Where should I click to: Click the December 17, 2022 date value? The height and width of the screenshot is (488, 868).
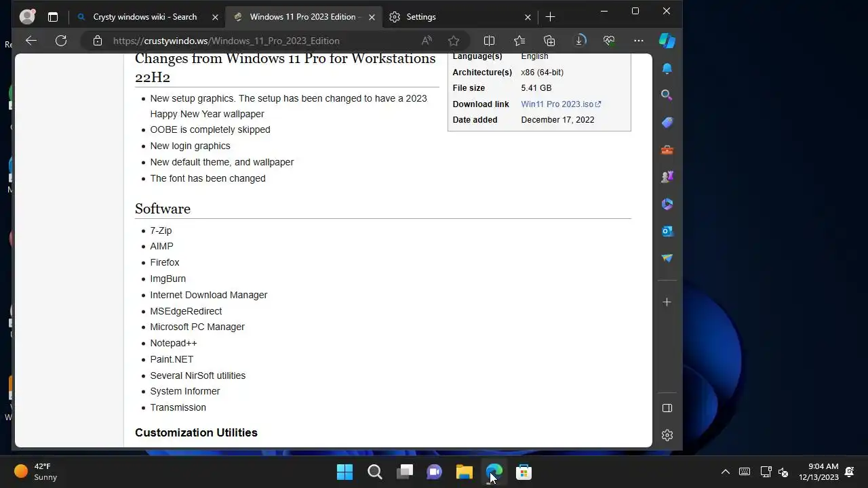coord(557,120)
